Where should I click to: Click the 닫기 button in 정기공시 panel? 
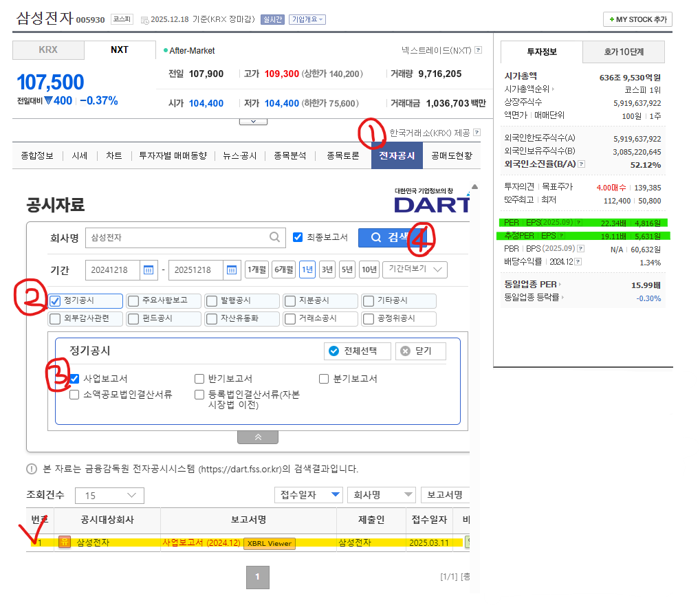pyautogui.click(x=421, y=351)
